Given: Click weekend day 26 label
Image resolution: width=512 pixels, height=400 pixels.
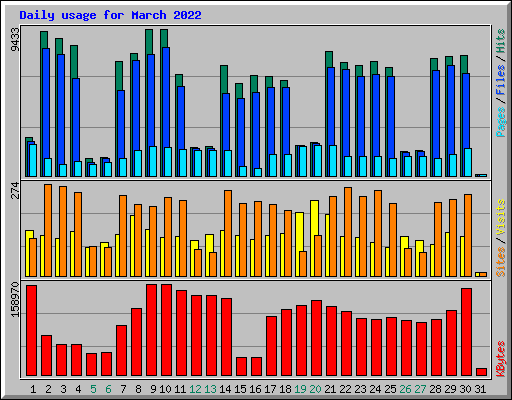Looking at the screenshot, I should point(405,389).
